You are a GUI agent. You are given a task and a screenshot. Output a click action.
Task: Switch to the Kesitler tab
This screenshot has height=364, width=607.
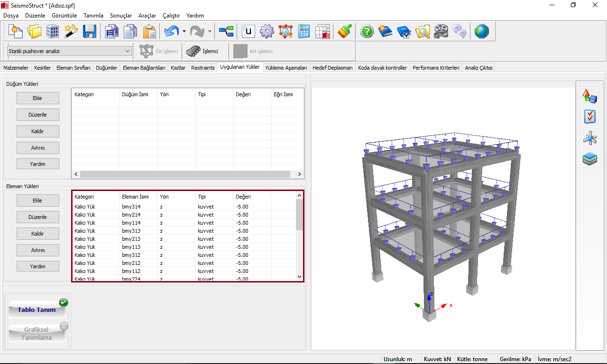pyautogui.click(x=42, y=68)
